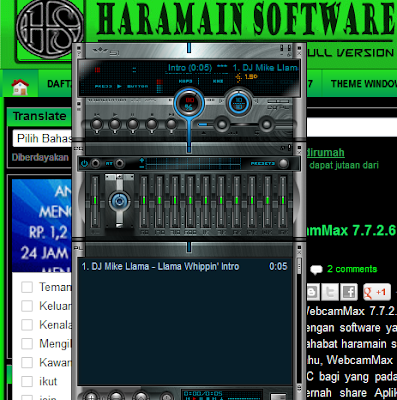
Task: Check the Kawan checkbox
Action: click(x=27, y=362)
